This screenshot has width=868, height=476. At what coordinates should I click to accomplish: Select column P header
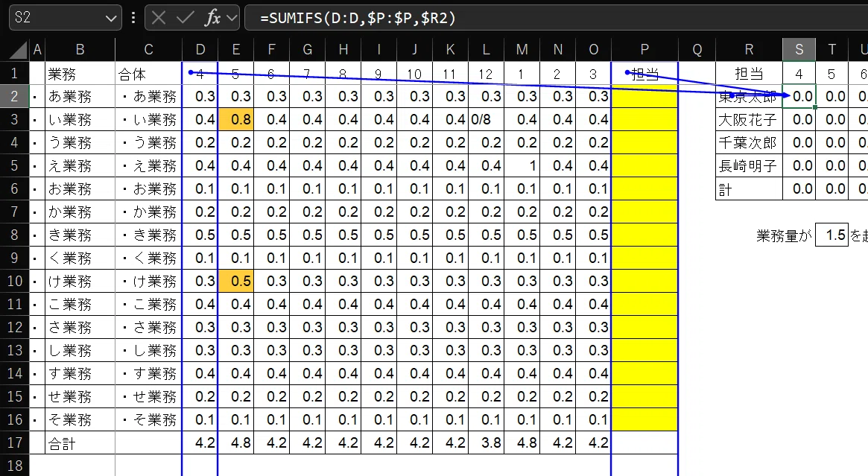[x=644, y=50]
